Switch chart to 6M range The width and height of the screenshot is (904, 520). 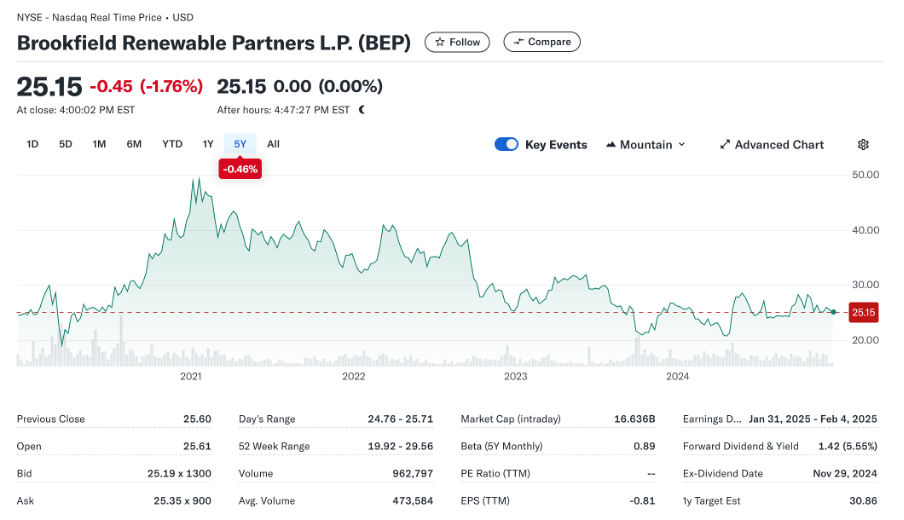[x=134, y=144]
